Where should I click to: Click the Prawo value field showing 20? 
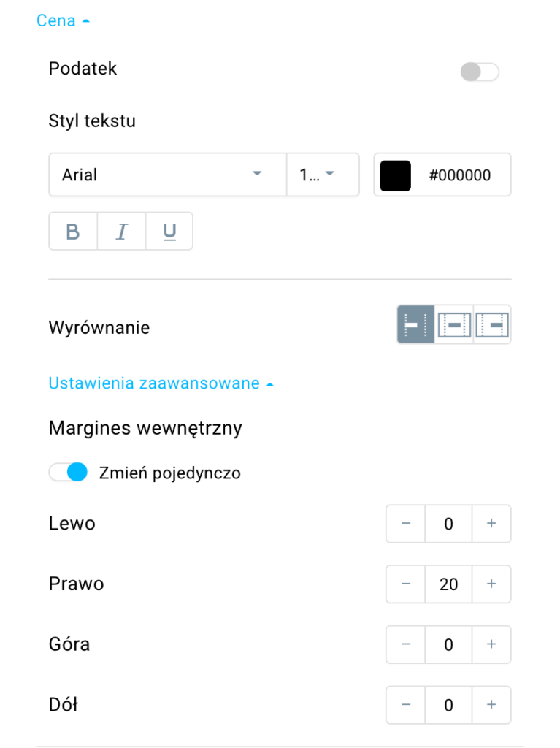(x=448, y=584)
